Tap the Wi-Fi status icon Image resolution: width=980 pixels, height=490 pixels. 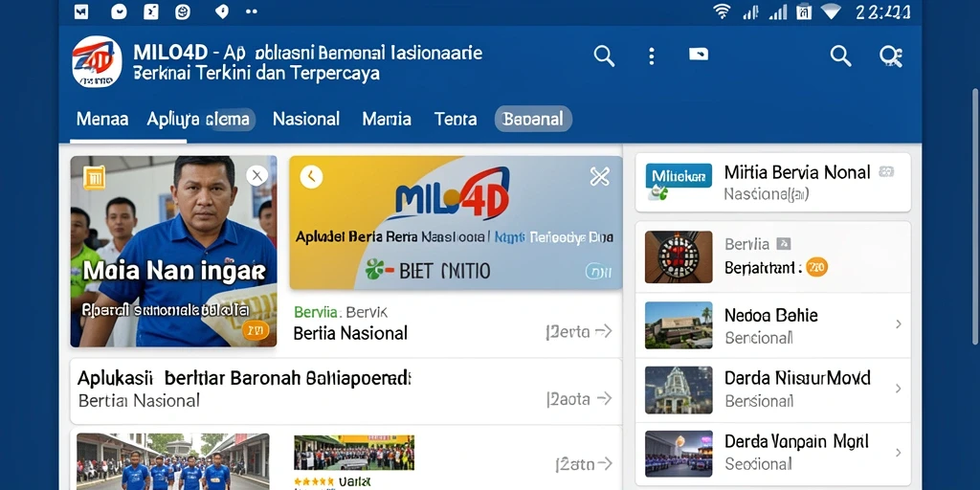click(722, 11)
